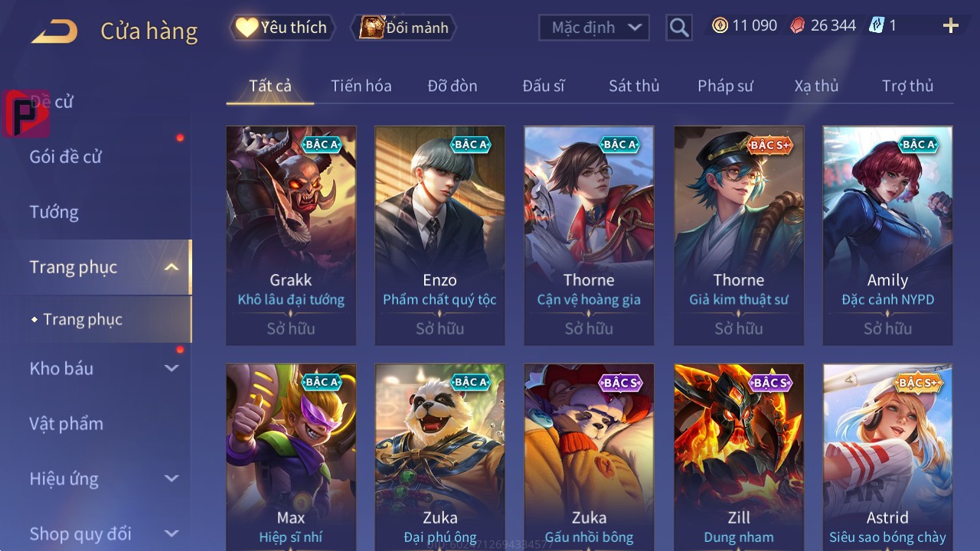Screen dimensions: 980x551
Task: Select Thorne Giả kim thuật sư skin card
Action: pos(739,236)
